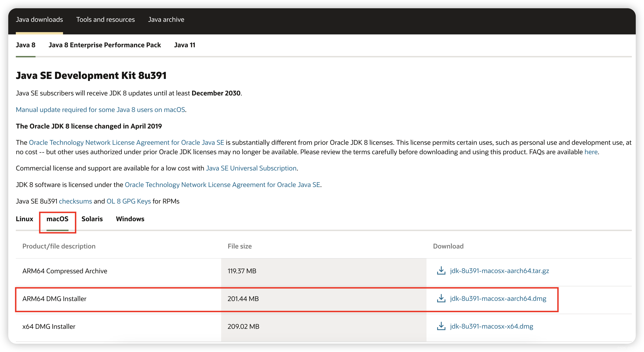Select the Linux tab
The image size is (644, 352).
(x=25, y=218)
